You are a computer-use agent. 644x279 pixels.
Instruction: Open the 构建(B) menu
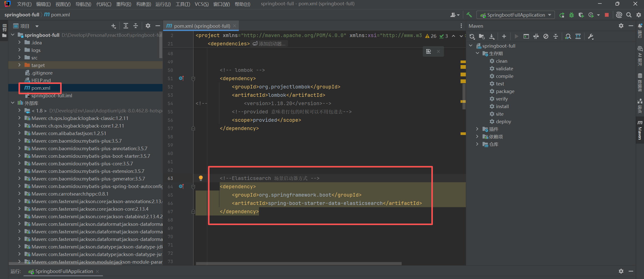(143, 4)
